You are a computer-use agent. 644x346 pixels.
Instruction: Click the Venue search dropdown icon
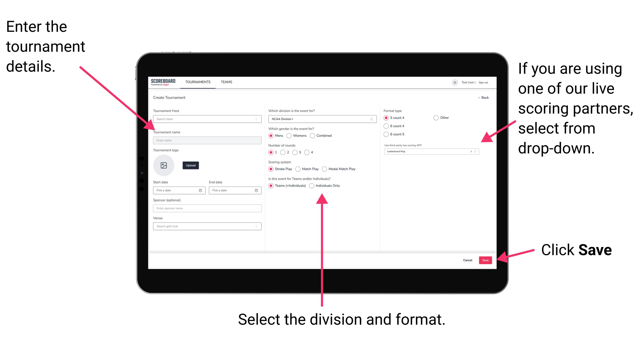257,226
